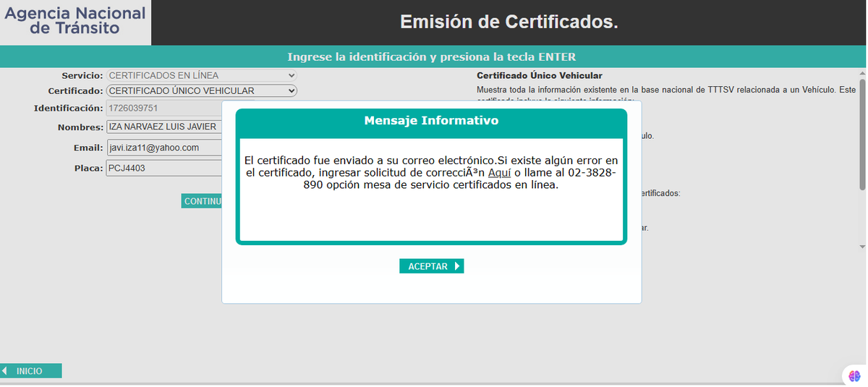Click the right arrow icon on the ACEPTAR button
Image resolution: width=868 pixels, height=387 pixels.
pos(457,266)
